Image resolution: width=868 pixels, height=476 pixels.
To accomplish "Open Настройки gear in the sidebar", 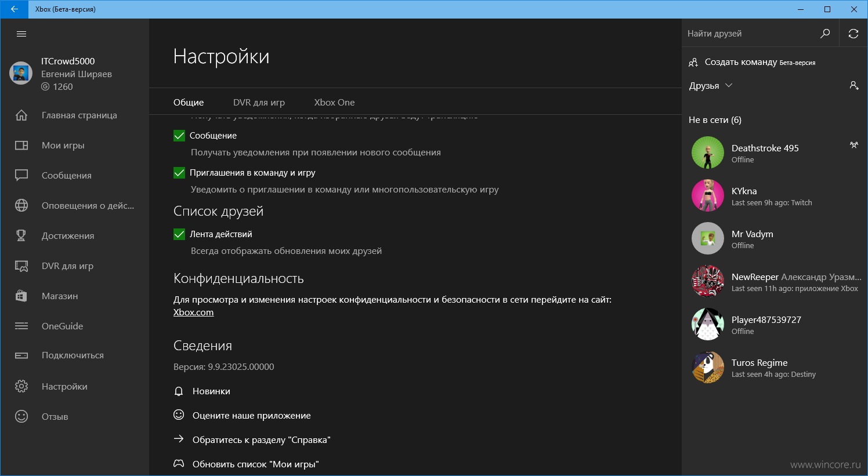I will (x=74, y=387).
